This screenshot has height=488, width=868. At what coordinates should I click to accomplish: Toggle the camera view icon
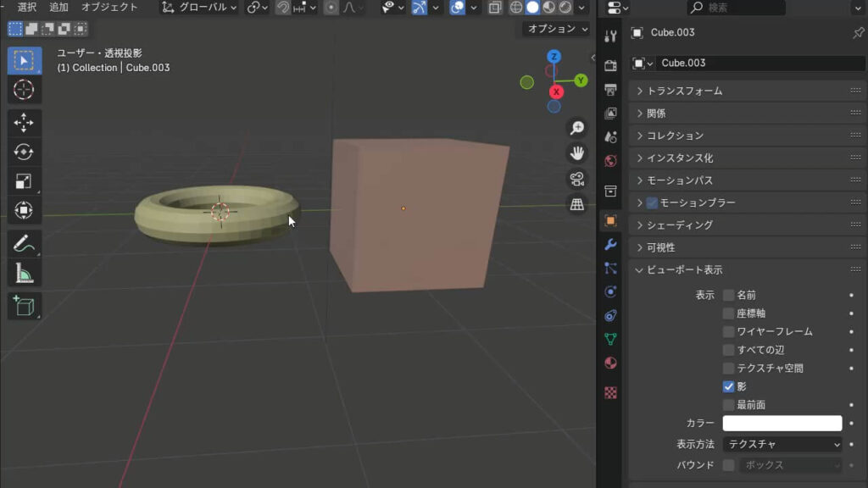pos(576,179)
